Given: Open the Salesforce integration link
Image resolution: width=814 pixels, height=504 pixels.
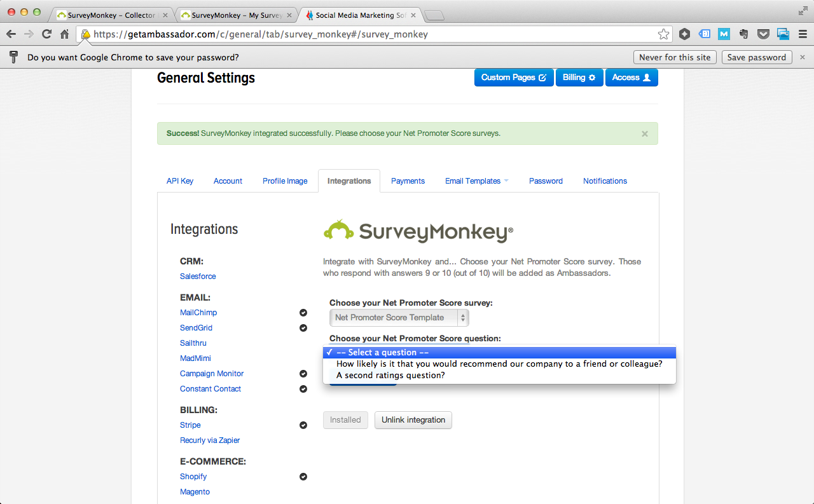Looking at the screenshot, I should click(198, 276).
